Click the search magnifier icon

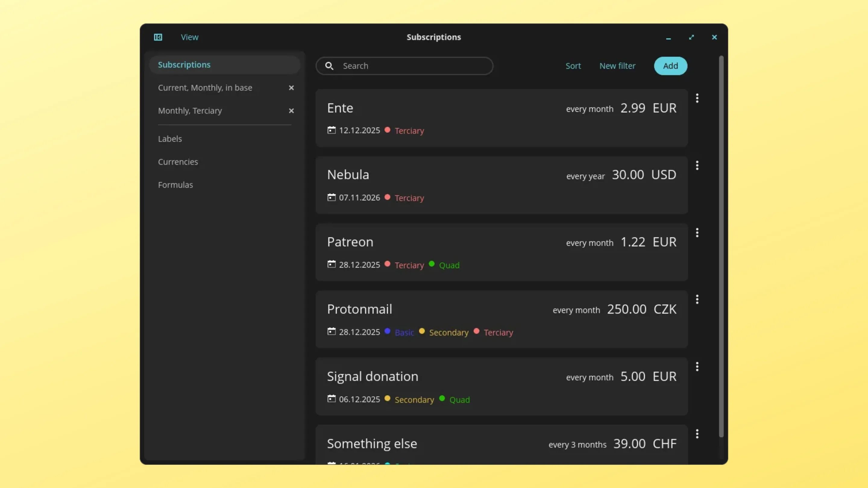pos(329,66)
